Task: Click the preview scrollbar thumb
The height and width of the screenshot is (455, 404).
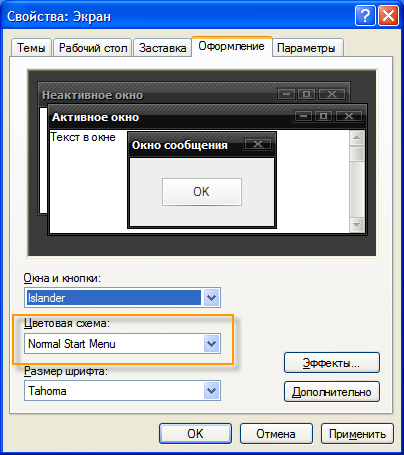Action: tap(357, 154)
